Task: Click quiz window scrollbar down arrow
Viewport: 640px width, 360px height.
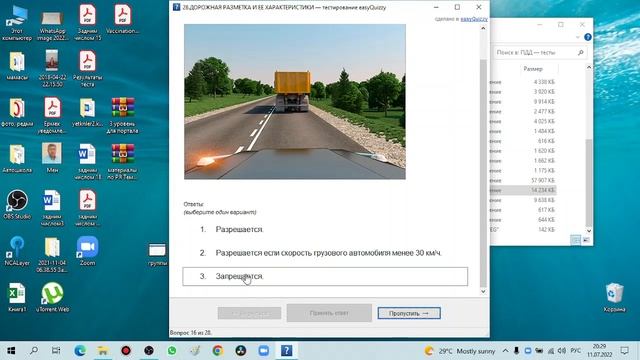Action: (x=483, y=291)
